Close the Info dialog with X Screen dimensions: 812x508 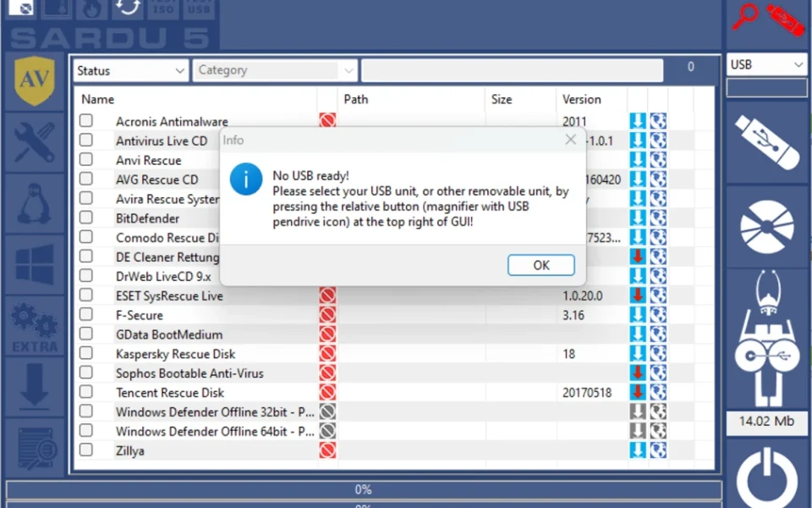[x=571, y=140]
